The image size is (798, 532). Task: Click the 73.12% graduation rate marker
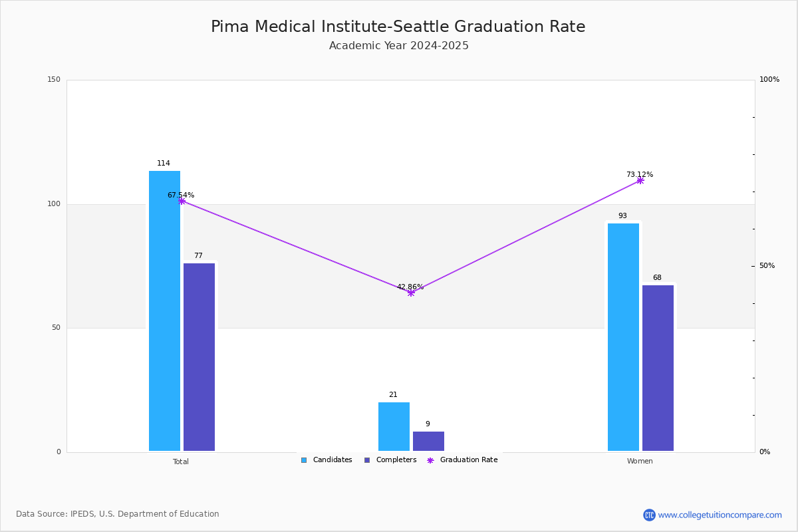640,180
